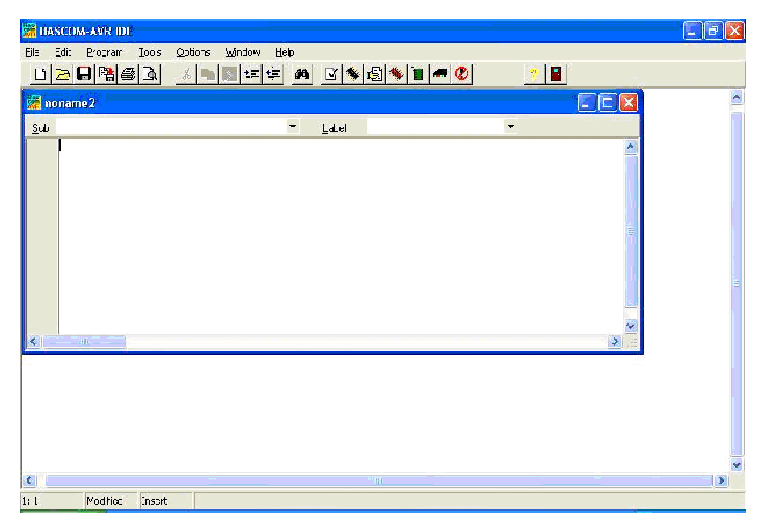Click the editor horizontal scrollbar thumb

(85, 342)
